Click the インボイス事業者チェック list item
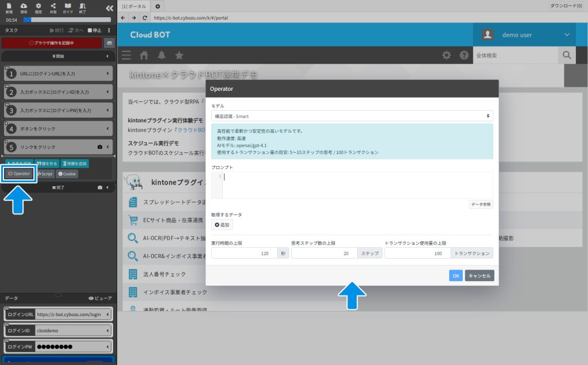The width and height of the screenshot is (588, 365). (x=175, y=292)
